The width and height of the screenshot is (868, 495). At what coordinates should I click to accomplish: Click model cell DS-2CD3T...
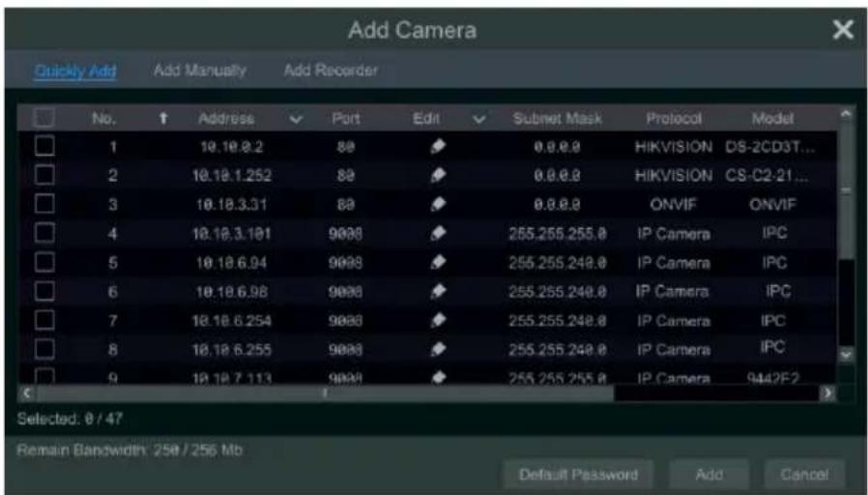point(770,147)
